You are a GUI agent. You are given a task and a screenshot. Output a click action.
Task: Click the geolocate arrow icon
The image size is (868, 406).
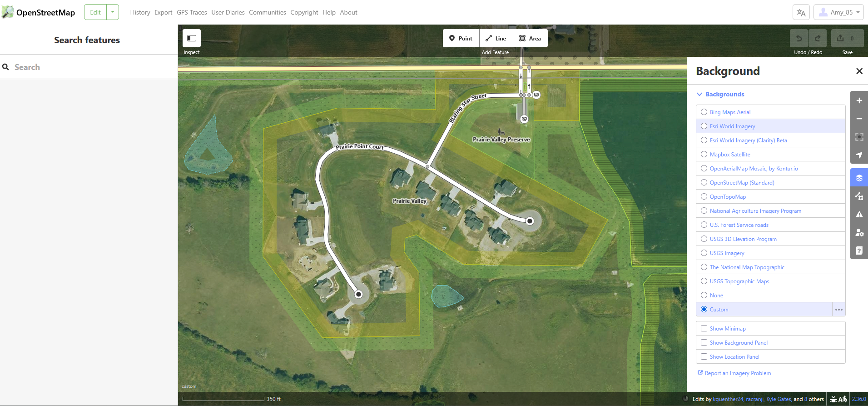859,155
